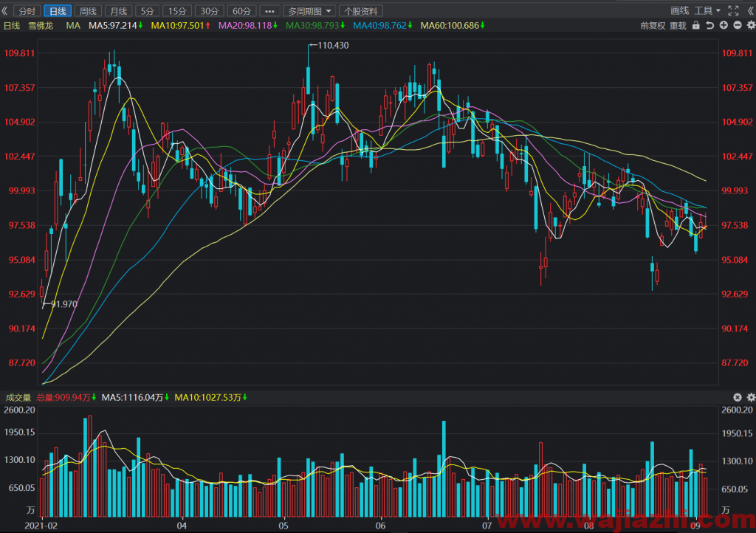756x533 pixels.
Task: Click the MA indicator label
Action: tap(73, 26)
